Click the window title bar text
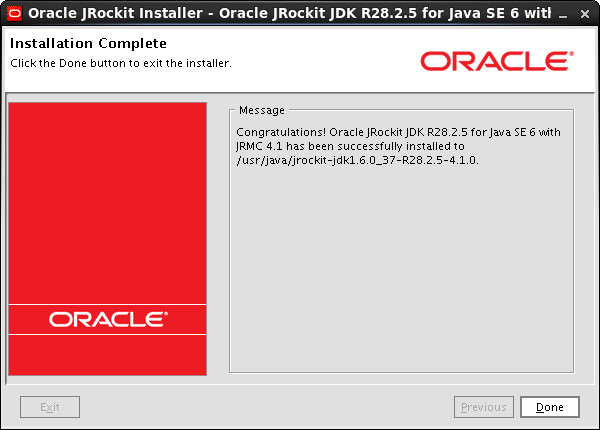The image size is (600, 430). click(x=290, y=13)
